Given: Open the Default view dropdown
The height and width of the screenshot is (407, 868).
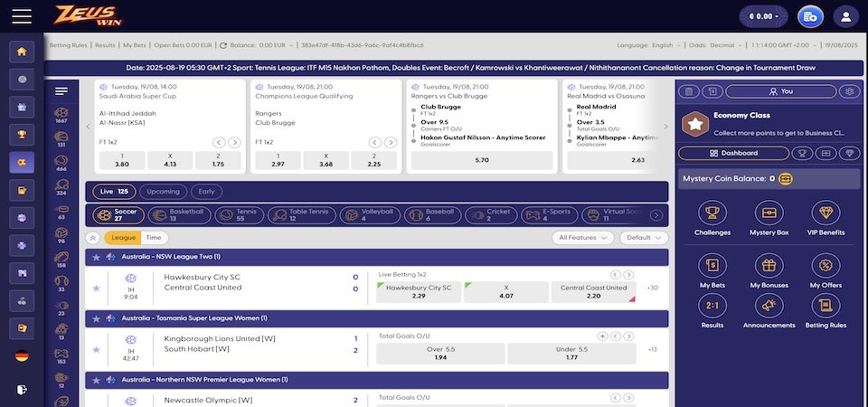Looking at the screenshot, I should pyautogui.click(x=644, y=238).
